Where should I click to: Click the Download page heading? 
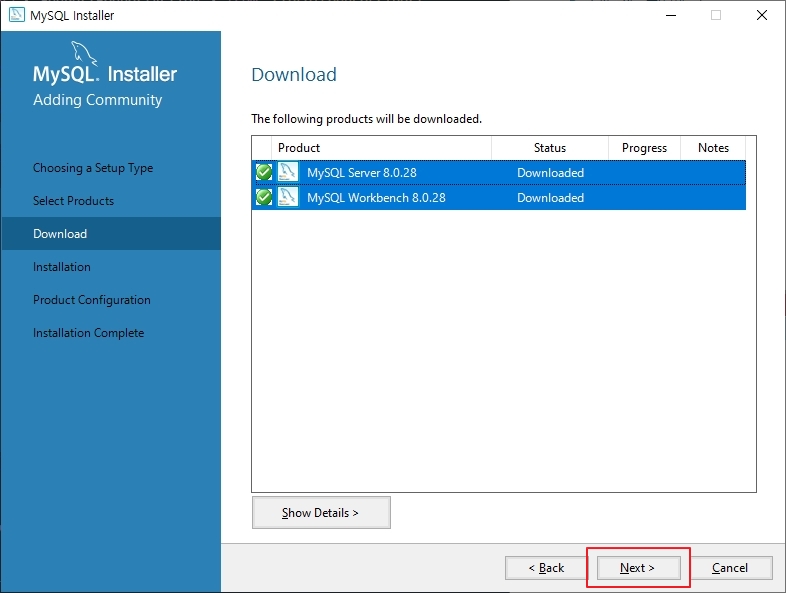294,75
